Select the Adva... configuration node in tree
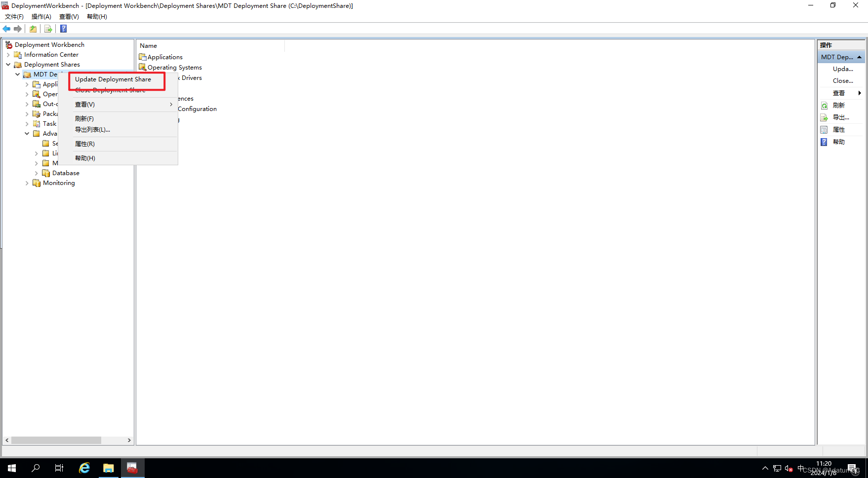This screenshot has height=478, width=868. pyautogui.click(x=50, y=134)
